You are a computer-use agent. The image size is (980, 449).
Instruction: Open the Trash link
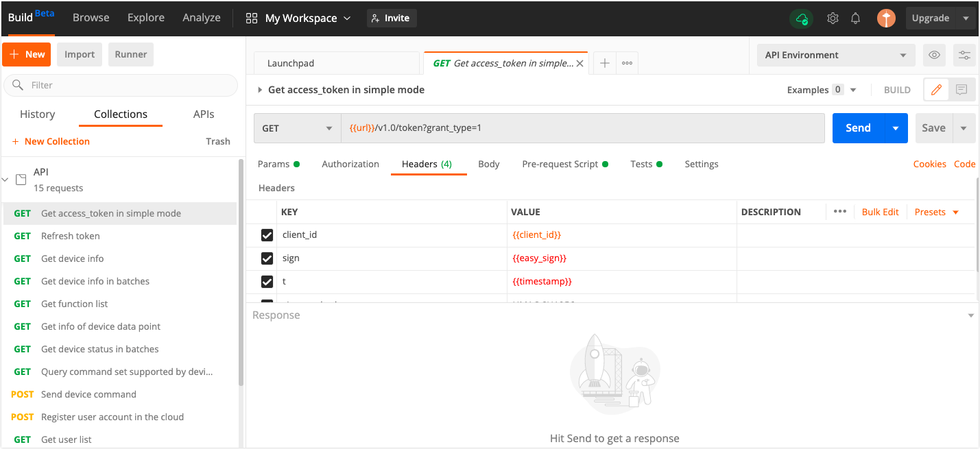click(x=218, y=141)
